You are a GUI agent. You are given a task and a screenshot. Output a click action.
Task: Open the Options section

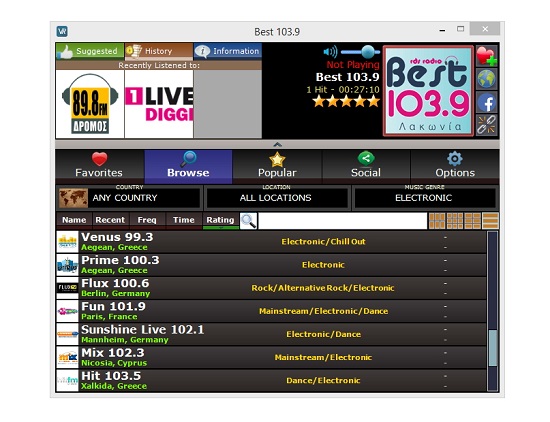455,166
